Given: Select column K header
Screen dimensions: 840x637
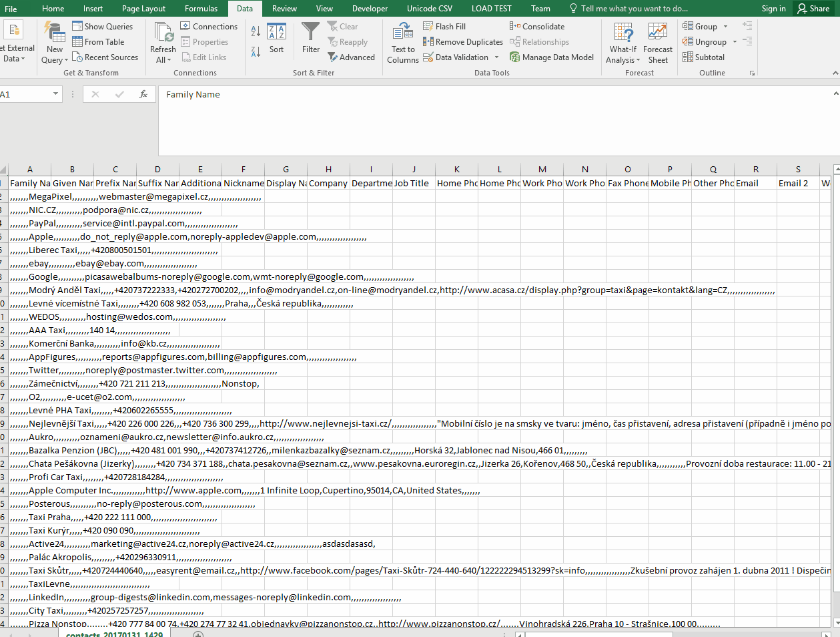Looking at the screenshot, I should pyautogui.click(x=457, y=170).
